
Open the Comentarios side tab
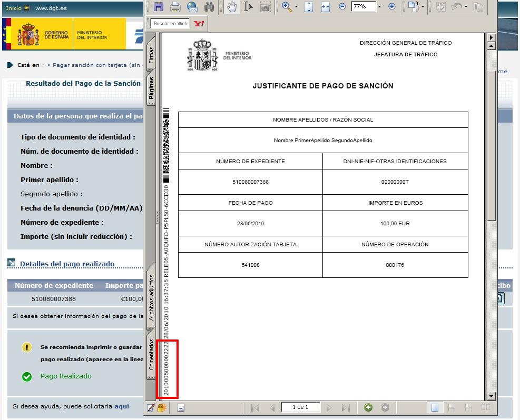(151, 354)
